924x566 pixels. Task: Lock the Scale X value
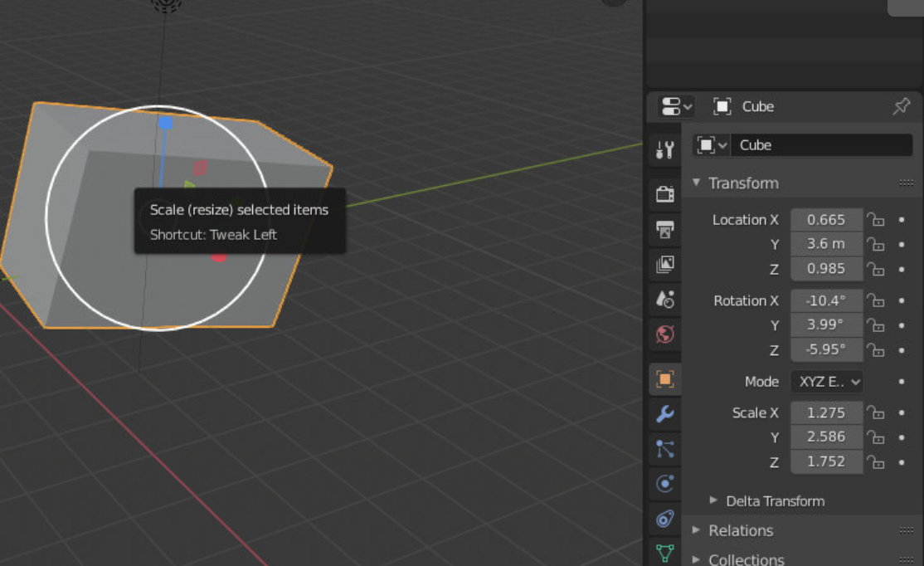[x=876, y=412]
